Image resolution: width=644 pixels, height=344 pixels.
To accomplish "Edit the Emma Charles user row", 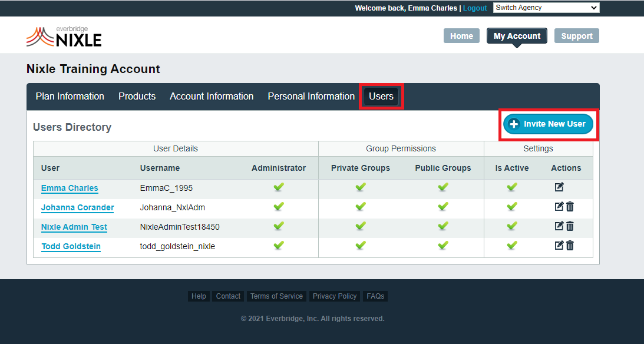I will tap(559, 187).
